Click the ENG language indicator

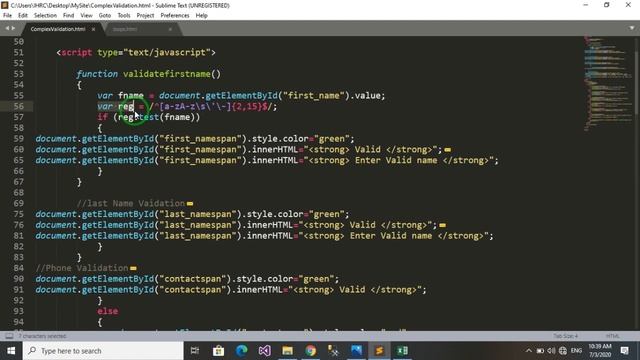(x=576, y=351)
